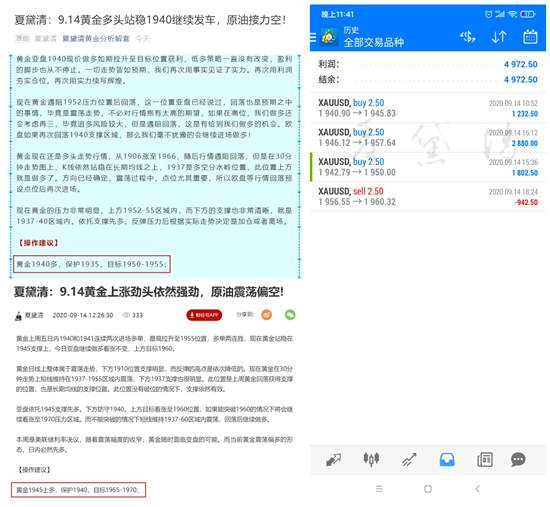Tap the Android back arrow button
The width and height of the screenshot is (550, 507).
477,489
